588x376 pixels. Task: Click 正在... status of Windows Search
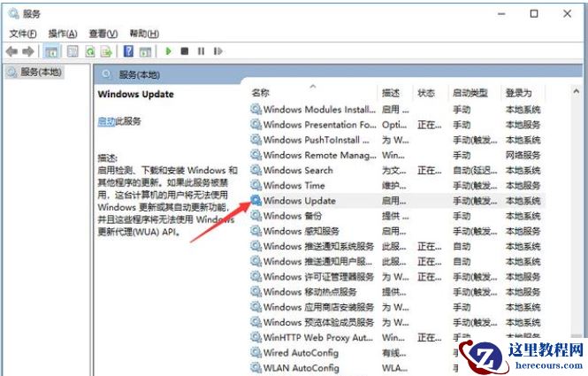point(430,170)
